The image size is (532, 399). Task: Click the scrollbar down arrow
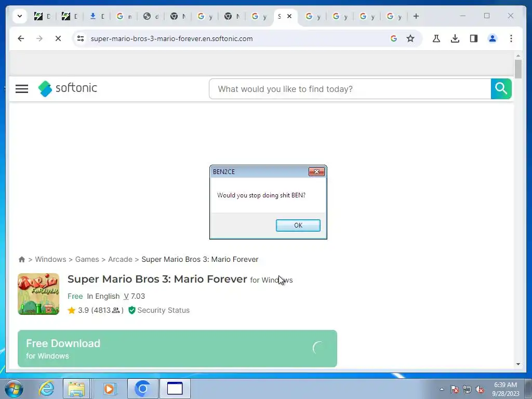click(x=518, y=364)
